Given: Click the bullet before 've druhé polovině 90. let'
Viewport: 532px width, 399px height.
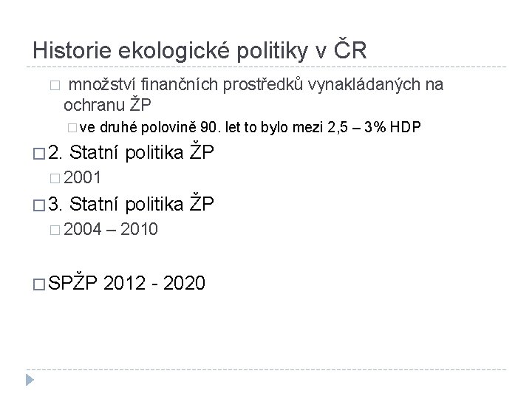Looking at the screenshot, I should point(72,128).
